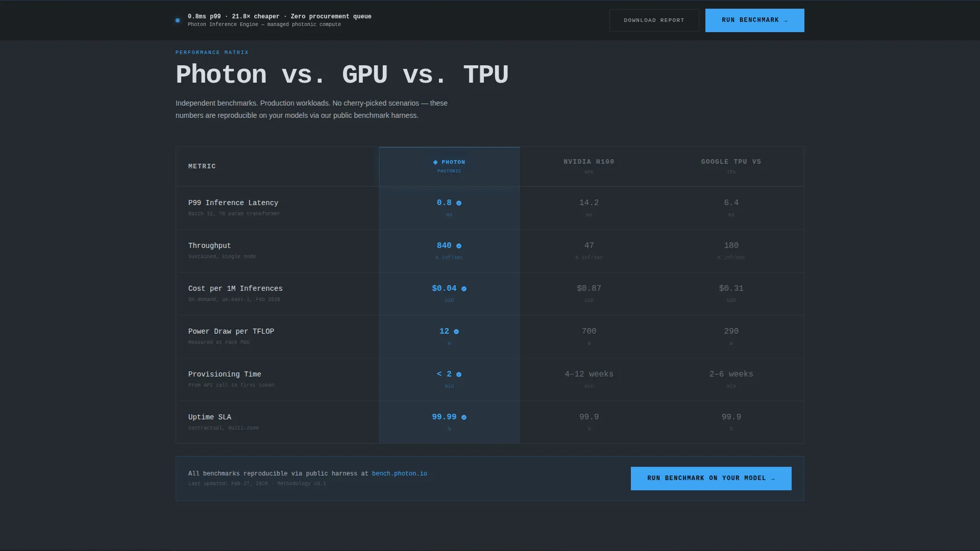Click the P99 Inference Latency row label

(233, 203)
